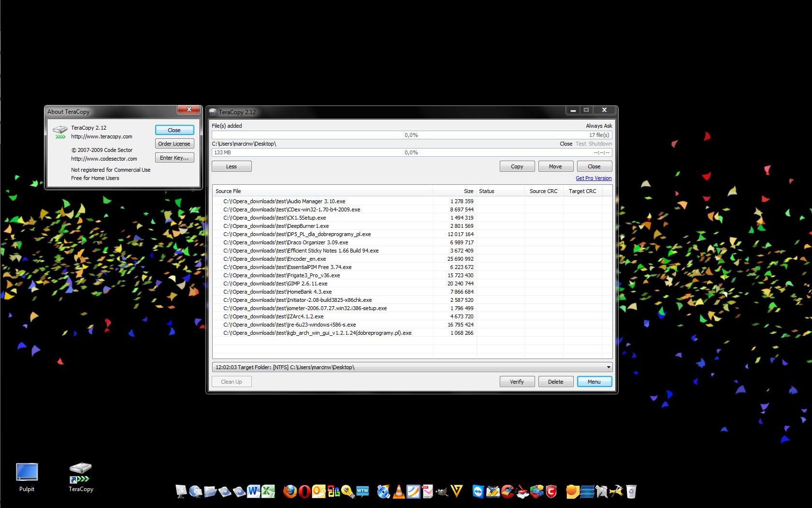Open CCleaner from the dock
The height and width of the screenshot is (508, 812).
coord(507,492)
